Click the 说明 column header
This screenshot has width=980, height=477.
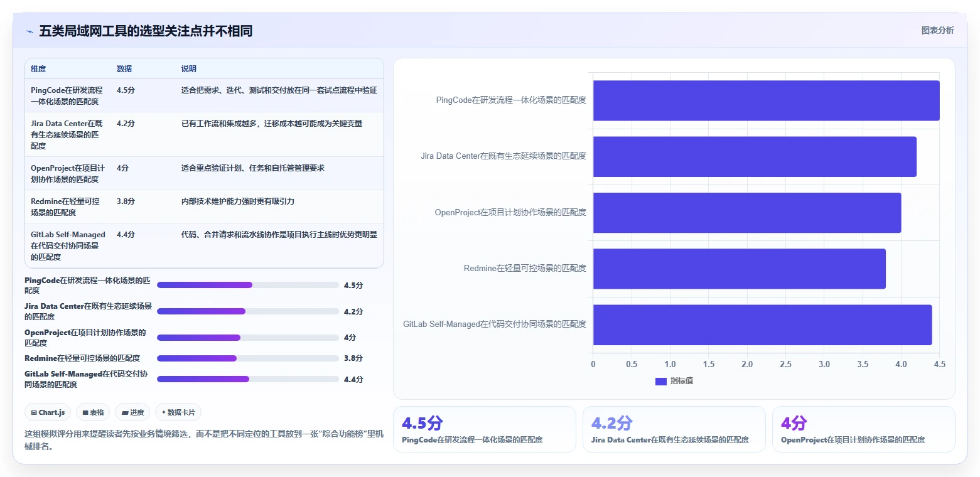189,69
